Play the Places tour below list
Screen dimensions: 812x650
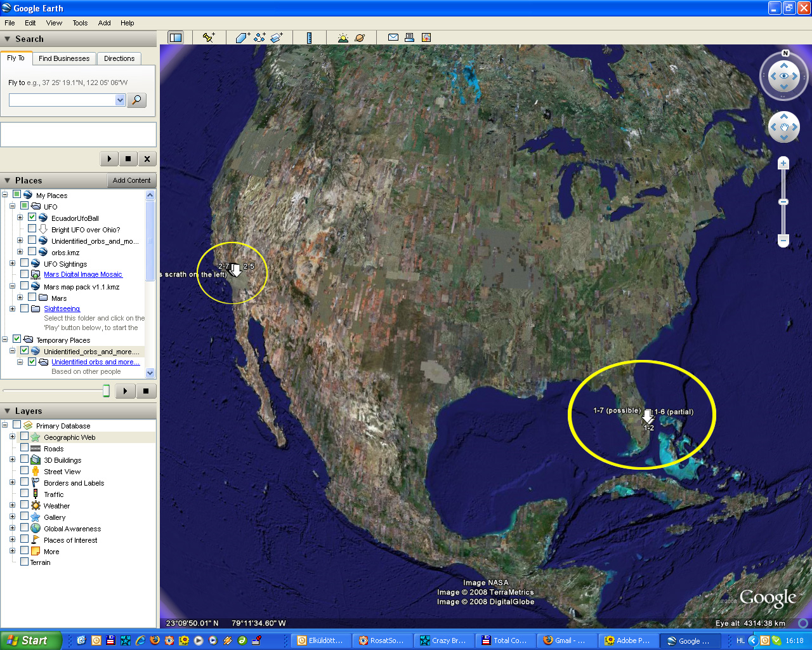tap(126, 391)
